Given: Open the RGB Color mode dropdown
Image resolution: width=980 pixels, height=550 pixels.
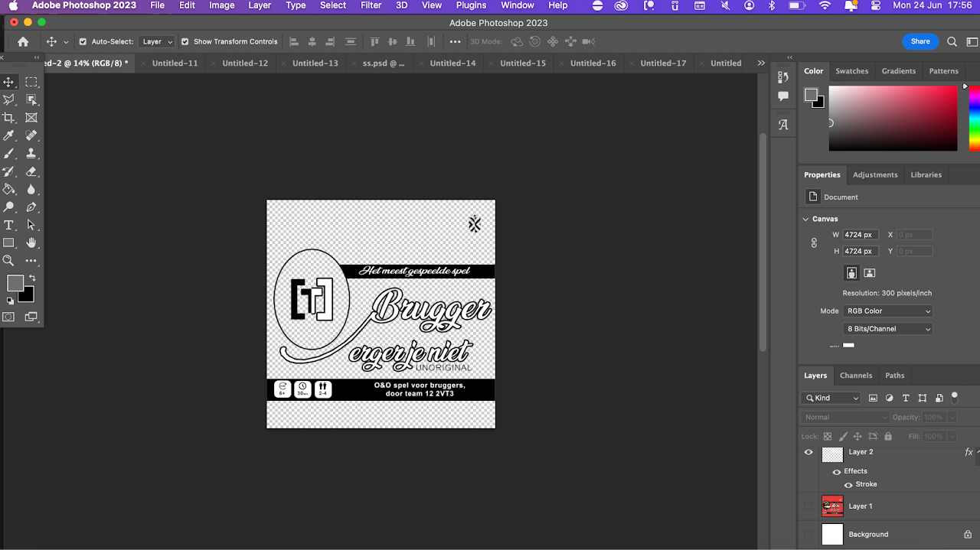Looking at the screenshot, I should coord(888,311).
